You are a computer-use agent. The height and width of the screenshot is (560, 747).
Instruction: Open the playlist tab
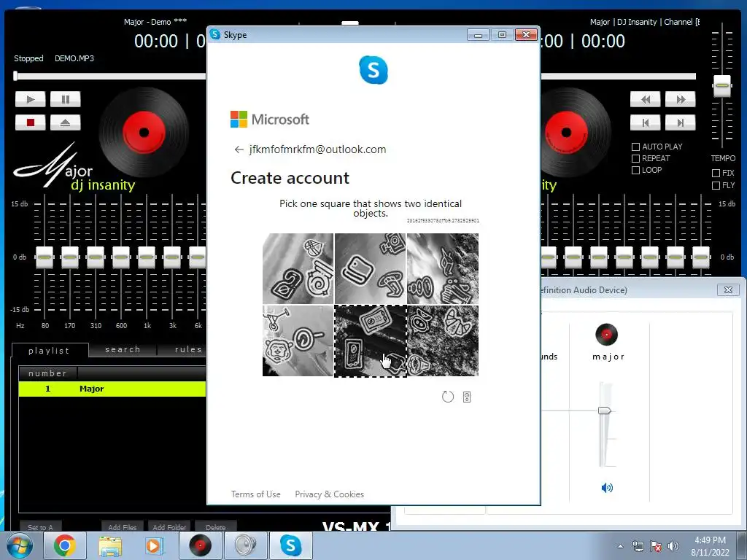click(50, 351)
